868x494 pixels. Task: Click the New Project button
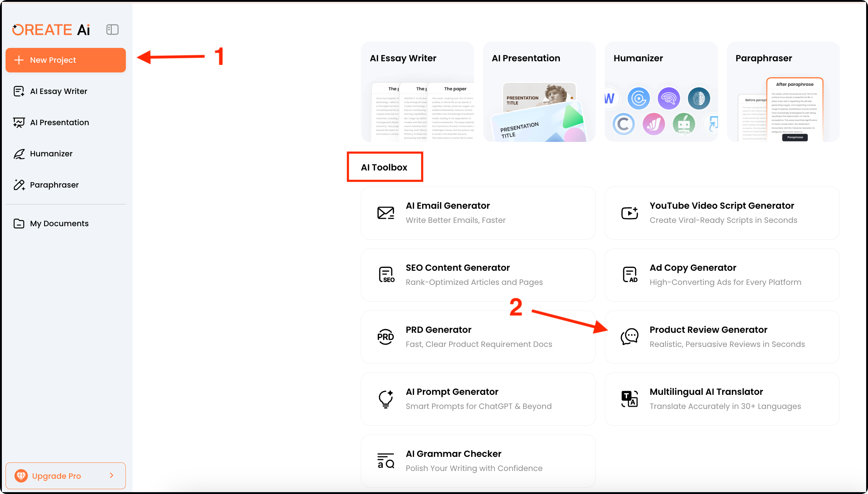pyautogui.click(x=66, y=60)
